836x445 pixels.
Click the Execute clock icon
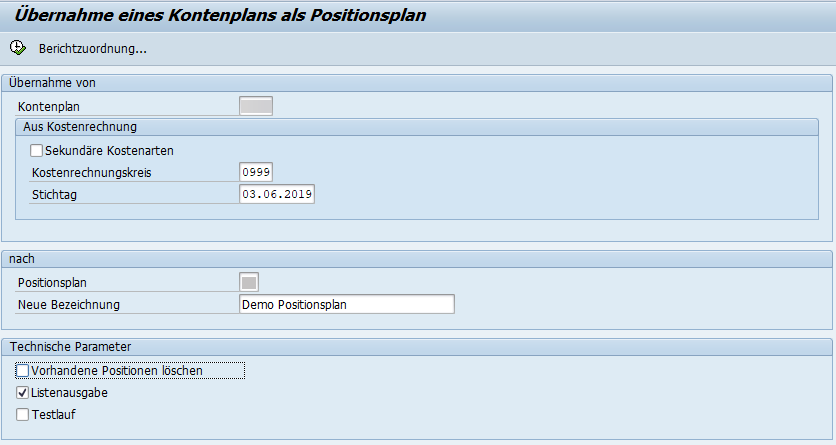[x=18, y=48]
